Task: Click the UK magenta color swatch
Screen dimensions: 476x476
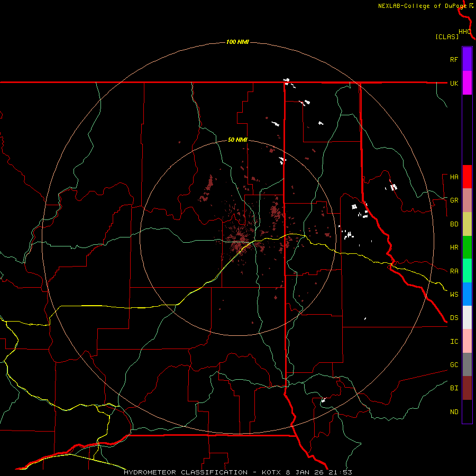Action: pos(467,83)
